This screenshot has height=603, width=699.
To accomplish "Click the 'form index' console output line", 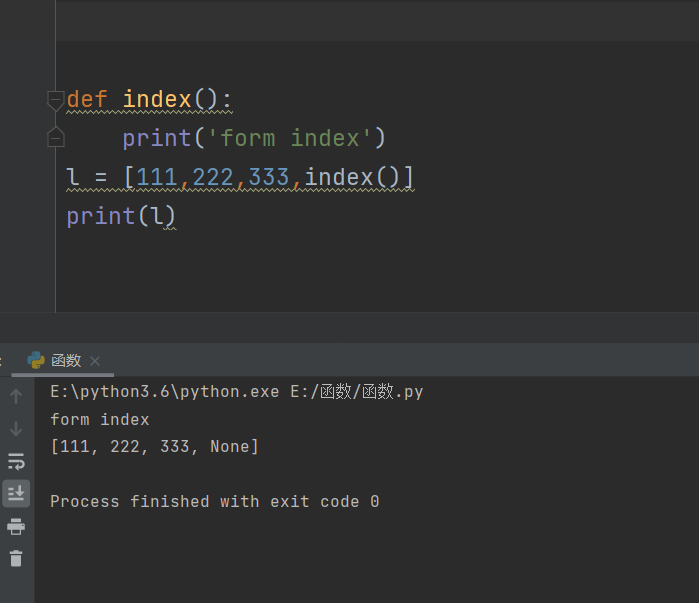I will point(100,419).
